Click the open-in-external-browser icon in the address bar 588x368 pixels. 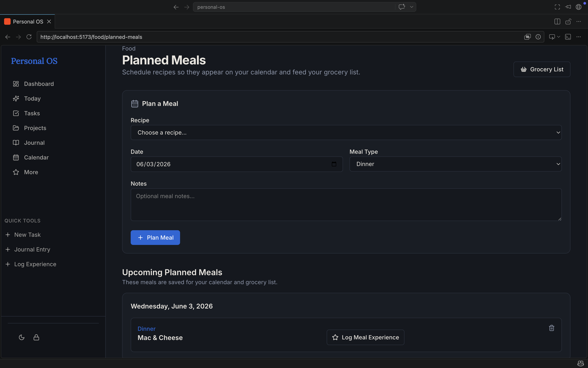(x=528, y=37)
